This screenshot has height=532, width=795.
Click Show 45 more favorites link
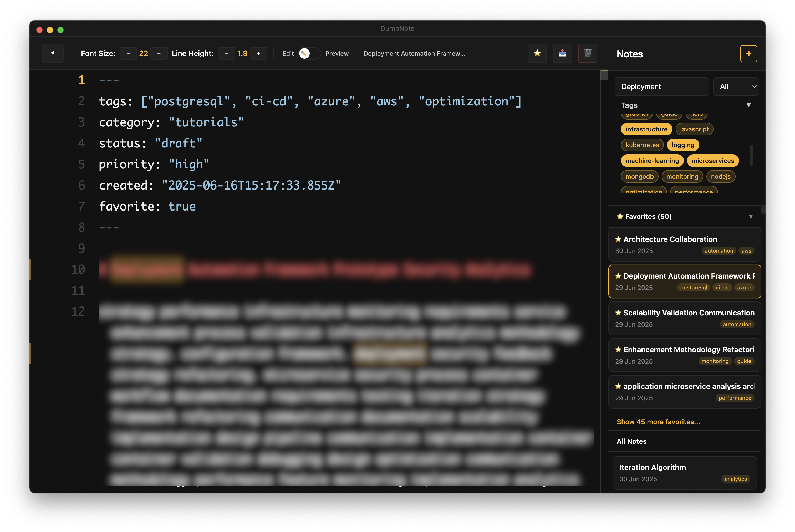pos(658,422)
